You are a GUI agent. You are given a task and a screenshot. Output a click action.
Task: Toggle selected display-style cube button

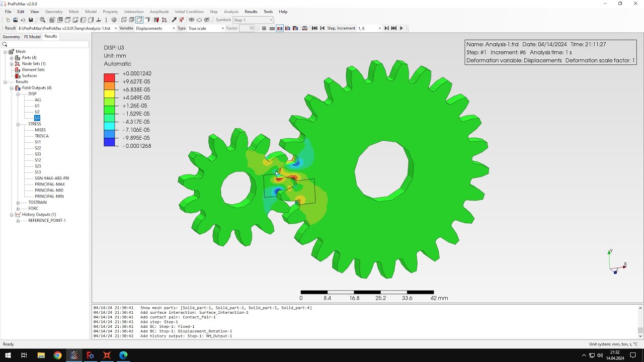[139, 20]
